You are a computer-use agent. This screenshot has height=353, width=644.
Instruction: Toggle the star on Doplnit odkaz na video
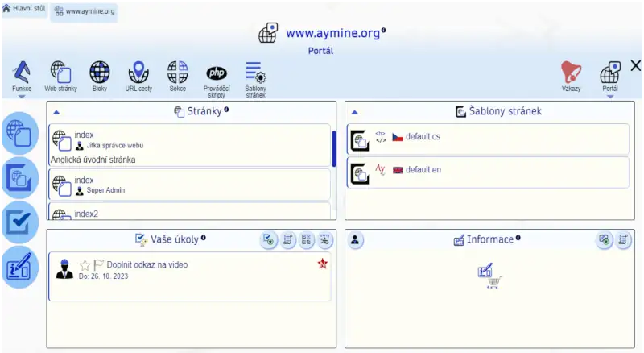click(85, 264)
